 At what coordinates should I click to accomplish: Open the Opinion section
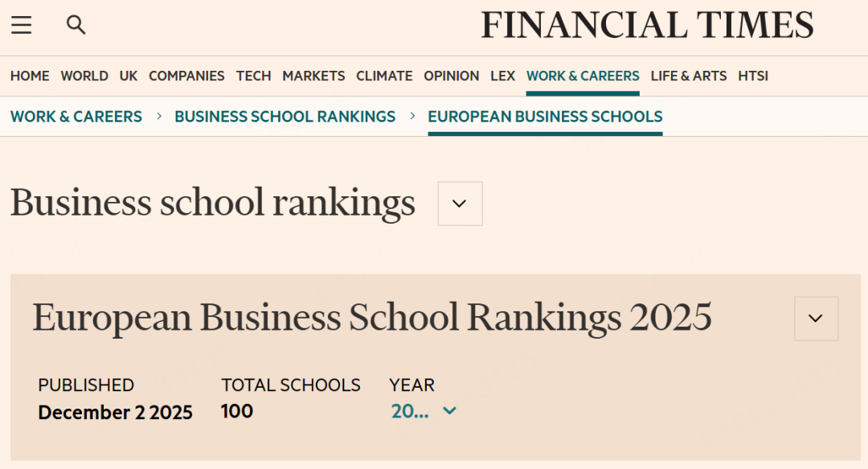(451, 76)
